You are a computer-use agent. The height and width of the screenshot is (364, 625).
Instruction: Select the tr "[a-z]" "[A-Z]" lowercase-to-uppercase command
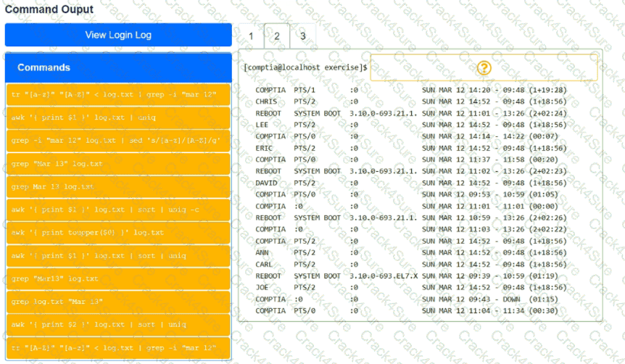point(118,94)
